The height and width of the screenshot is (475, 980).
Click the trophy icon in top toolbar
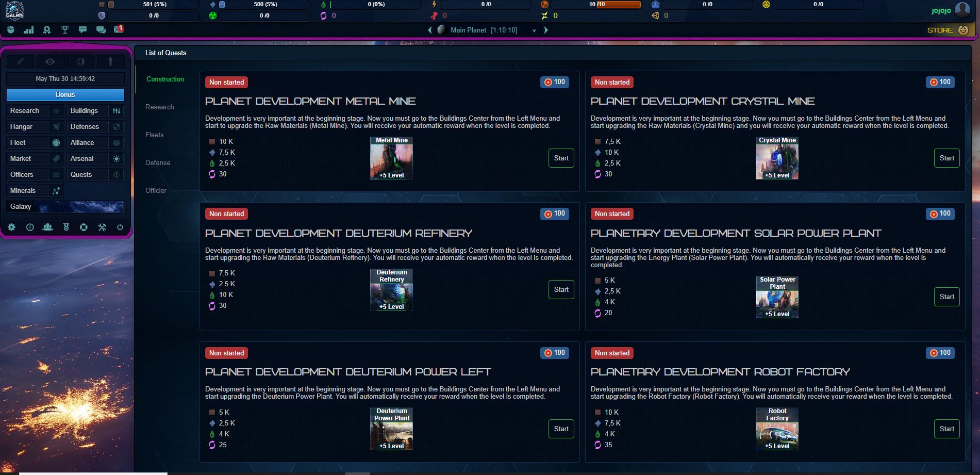pyautogui.click(x=65, y=30)
